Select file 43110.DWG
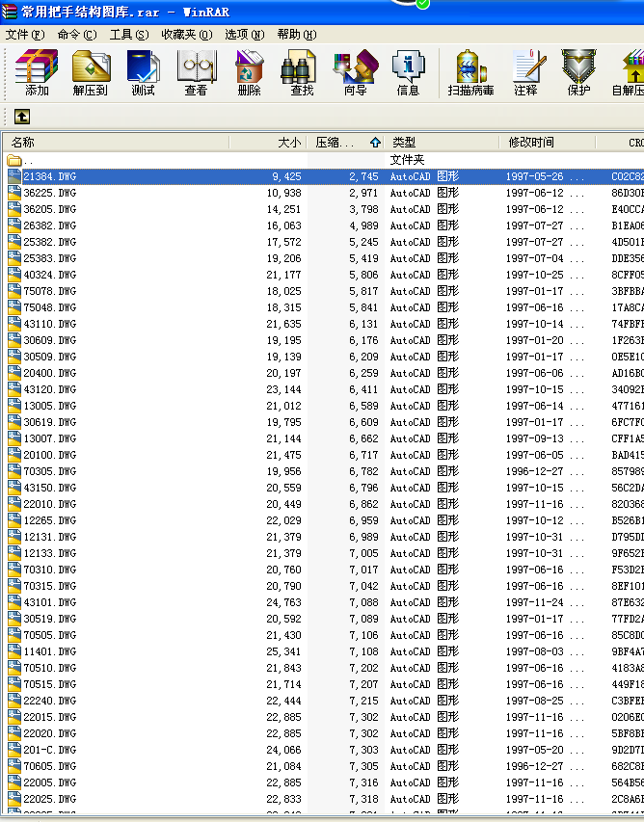The width and height of the screenshot is (644, 822). [x=49, y=324]
